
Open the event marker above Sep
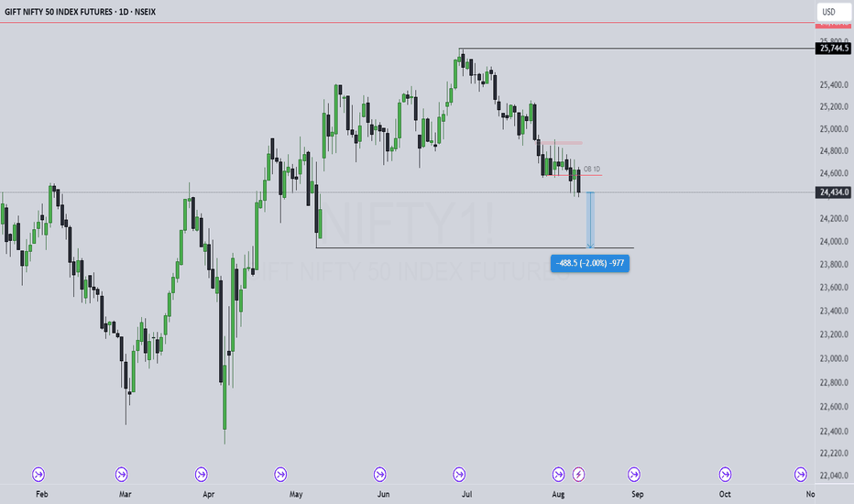click(x=634, y=475)
